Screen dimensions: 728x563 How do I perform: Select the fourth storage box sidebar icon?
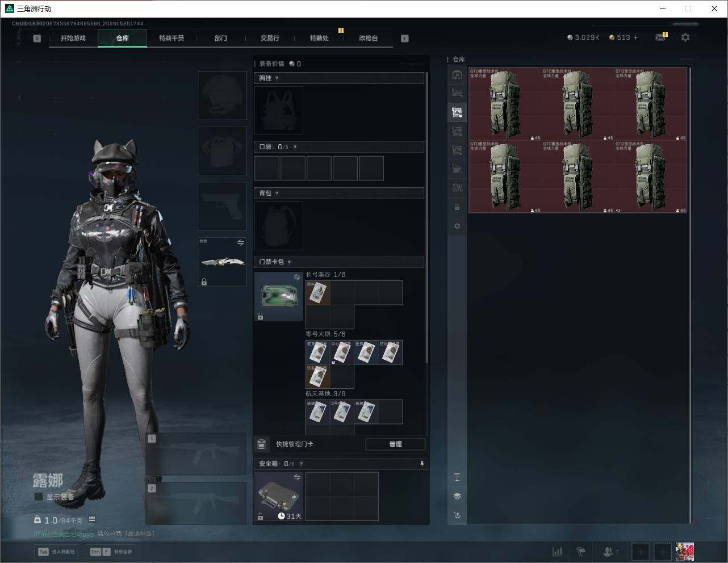pos(457,131)
